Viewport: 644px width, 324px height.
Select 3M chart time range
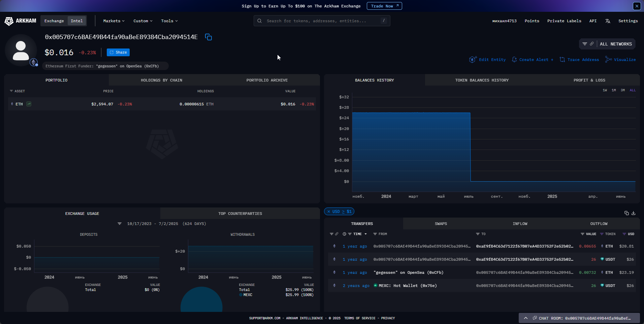(623, 90)
